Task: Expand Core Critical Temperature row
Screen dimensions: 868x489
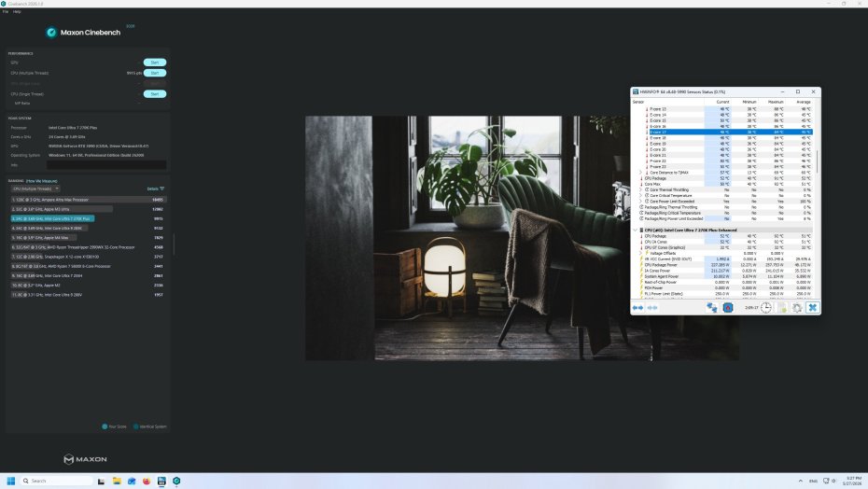Action: click(640, 195)
